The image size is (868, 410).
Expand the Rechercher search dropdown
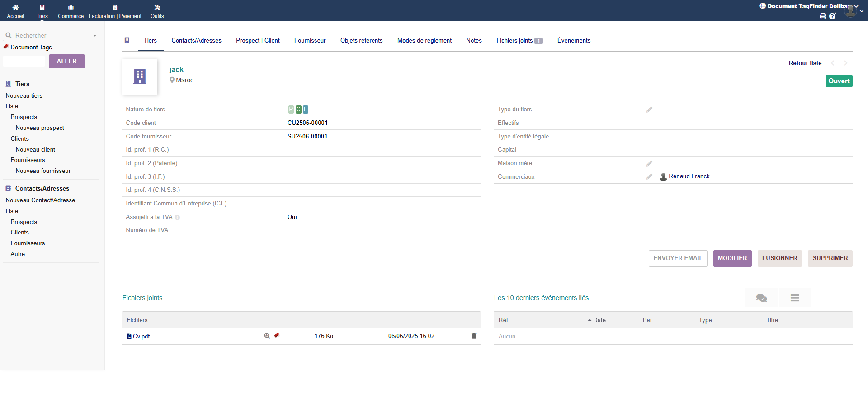(95, 36)
